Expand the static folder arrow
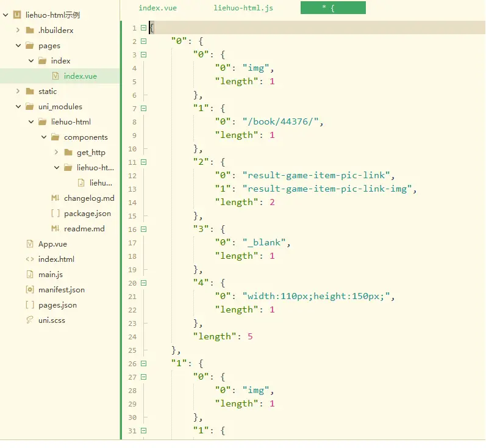The height and width of the screenshot is (448, 486). 18,92
